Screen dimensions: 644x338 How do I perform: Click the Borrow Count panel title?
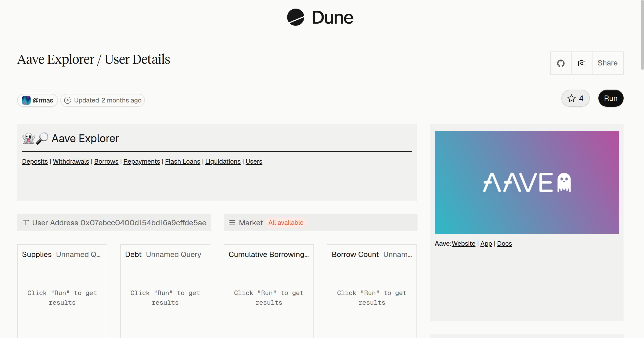click(x=355, y=254)
